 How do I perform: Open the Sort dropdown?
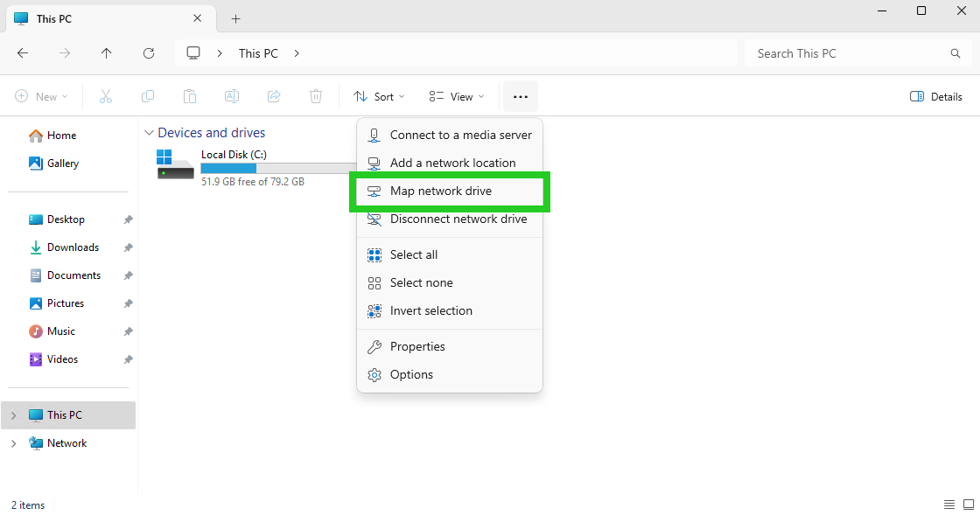pyautogui.click(x=378, y=96)
